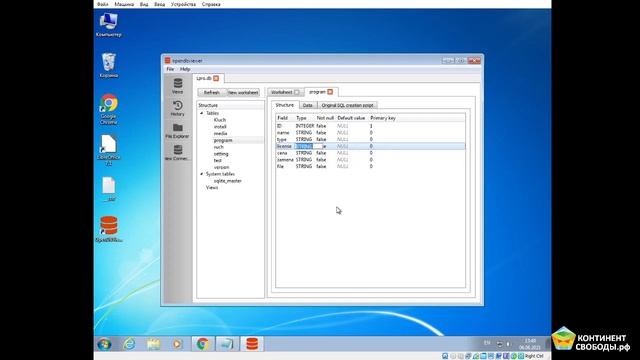Viewport: 640px width, 360px height.
Task: Open VirtualBox Ввод menu
Action: pos(160,4)
